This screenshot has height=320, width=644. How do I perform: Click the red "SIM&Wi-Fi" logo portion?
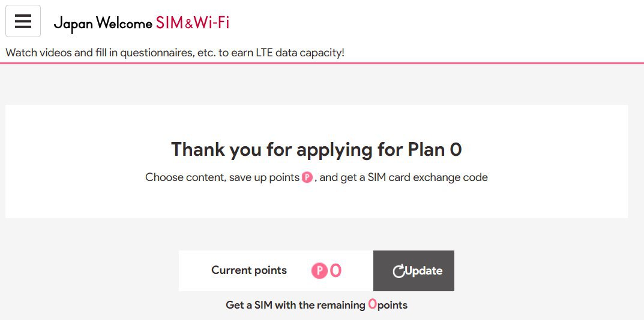tap(192, 23)
